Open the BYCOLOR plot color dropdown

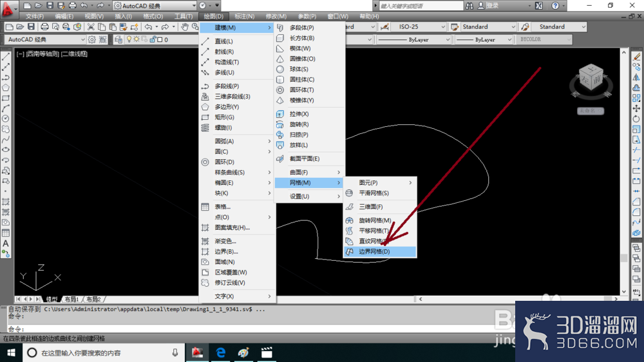tap(544, 39)
